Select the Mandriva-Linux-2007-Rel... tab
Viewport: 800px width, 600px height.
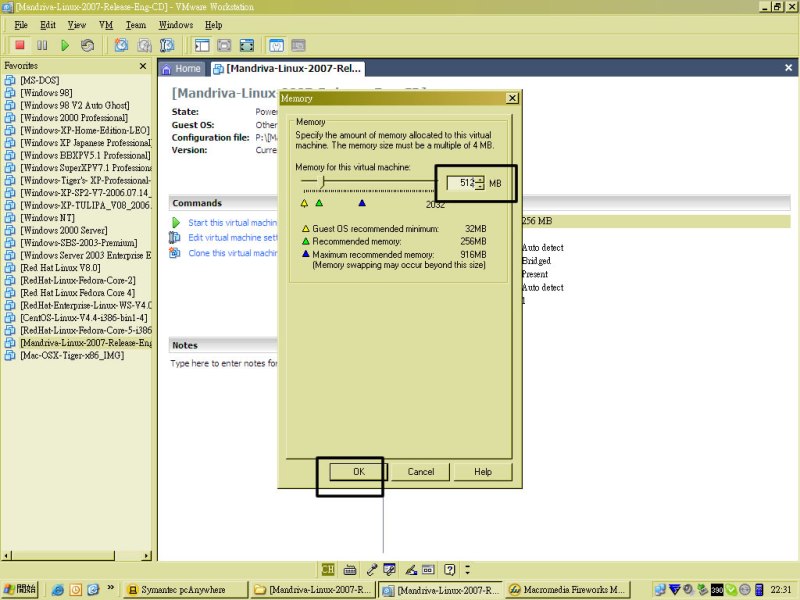click(287, 69)
